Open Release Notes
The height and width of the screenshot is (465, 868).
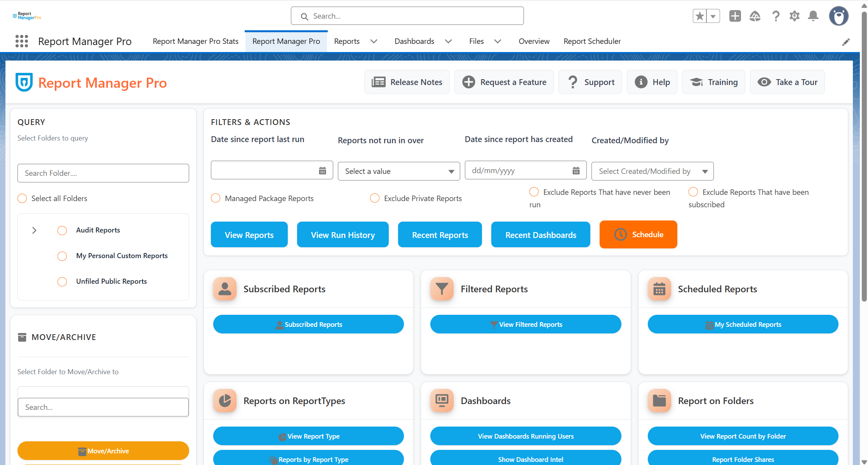coord(407,82)
